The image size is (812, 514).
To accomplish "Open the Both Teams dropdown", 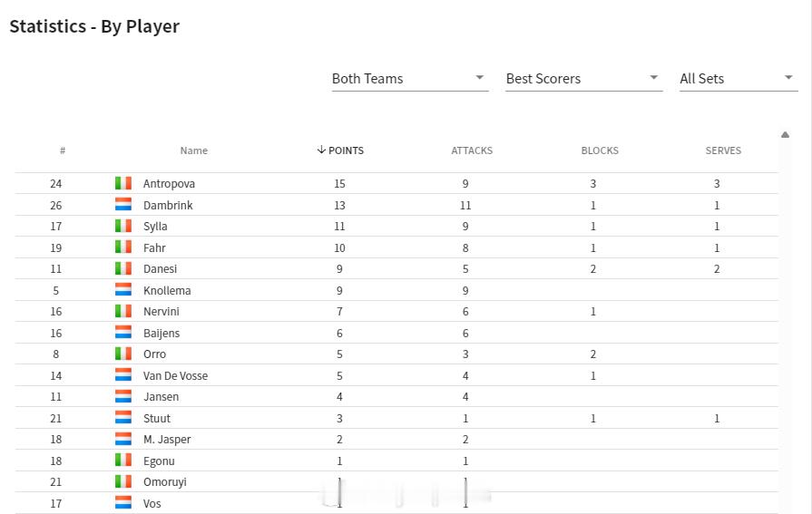I will [409, 79].
